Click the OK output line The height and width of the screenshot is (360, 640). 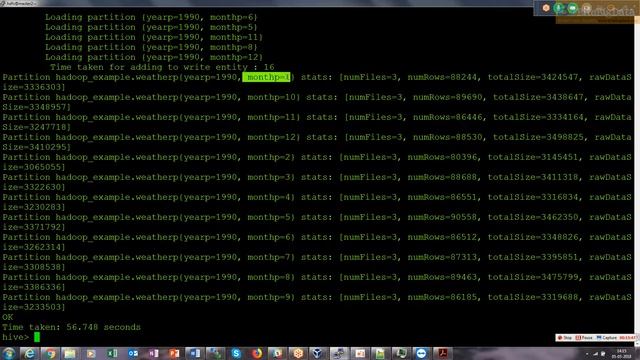point(7,317)
